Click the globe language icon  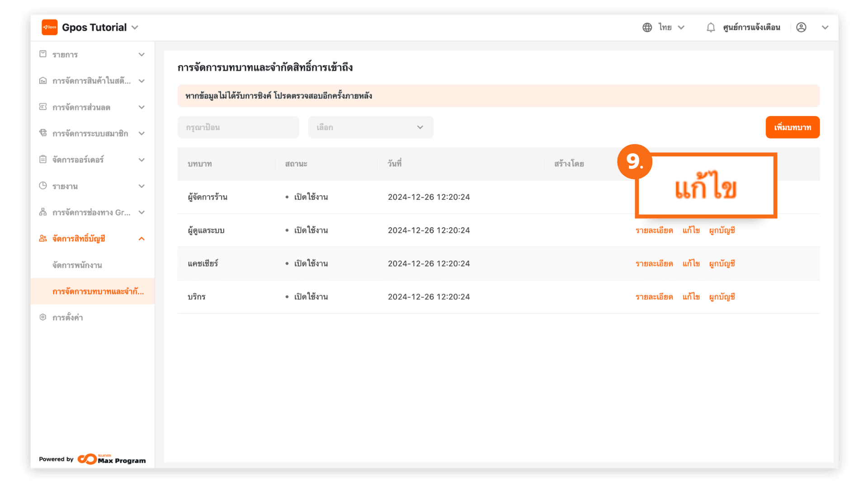coord(647,28)
